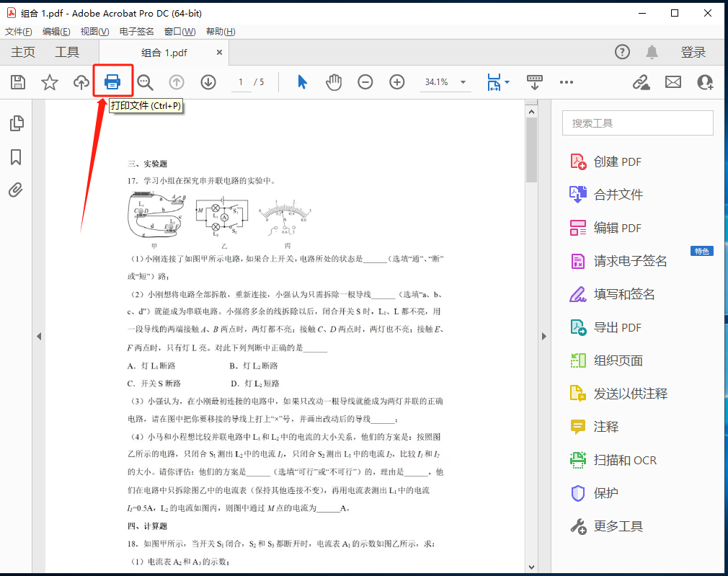This screenshot has height=576, width=728.
Task: Upload file with the cloud arrow icon
Action: [x=81, y=82]
